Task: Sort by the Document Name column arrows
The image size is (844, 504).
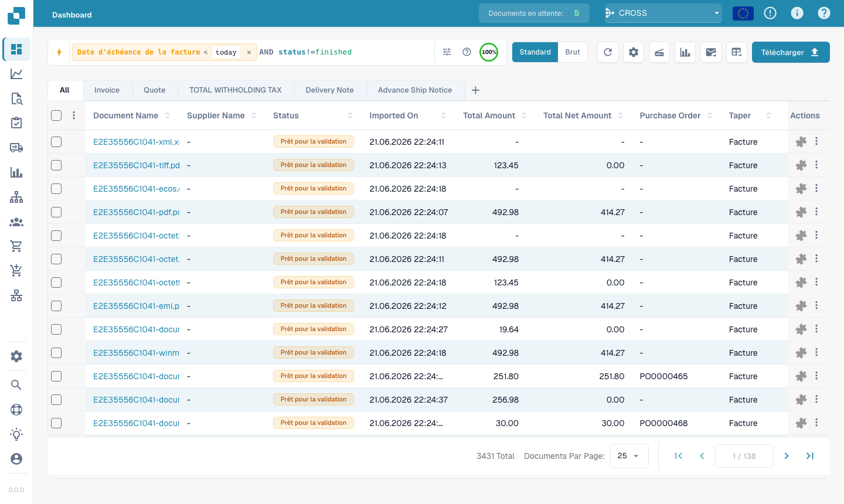Action: tap(168, 115)
